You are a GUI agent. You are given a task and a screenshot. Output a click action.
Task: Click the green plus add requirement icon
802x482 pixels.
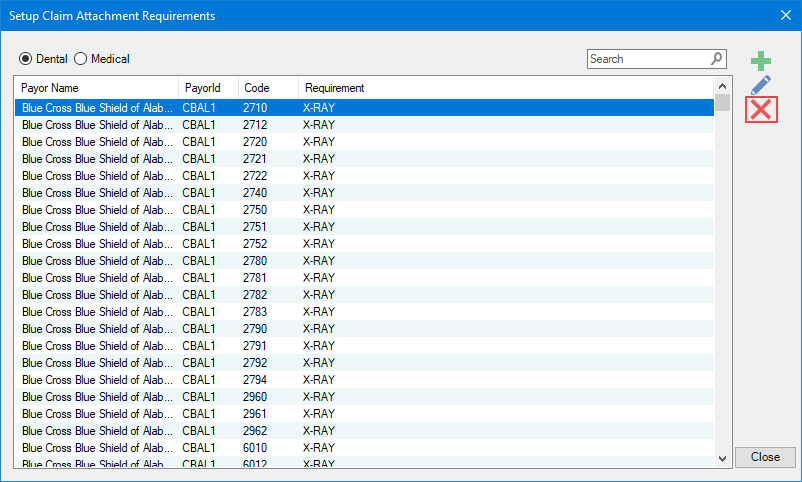pos(761,62)
